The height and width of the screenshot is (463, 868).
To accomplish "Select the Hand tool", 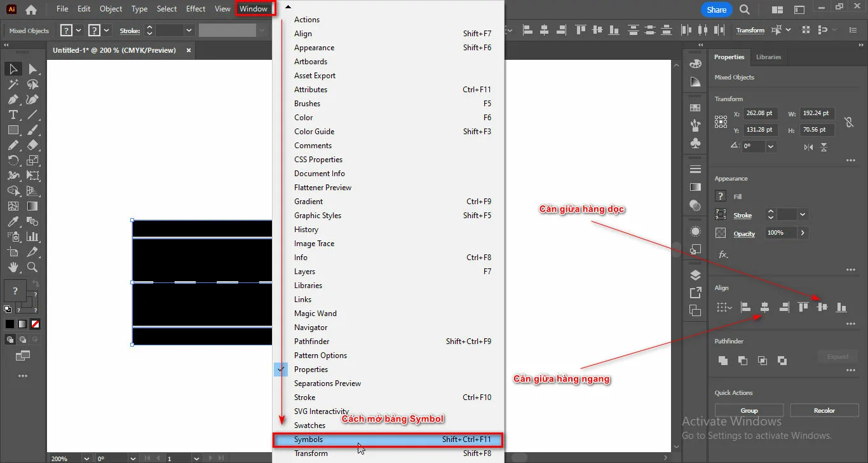I will coord(13,267).
